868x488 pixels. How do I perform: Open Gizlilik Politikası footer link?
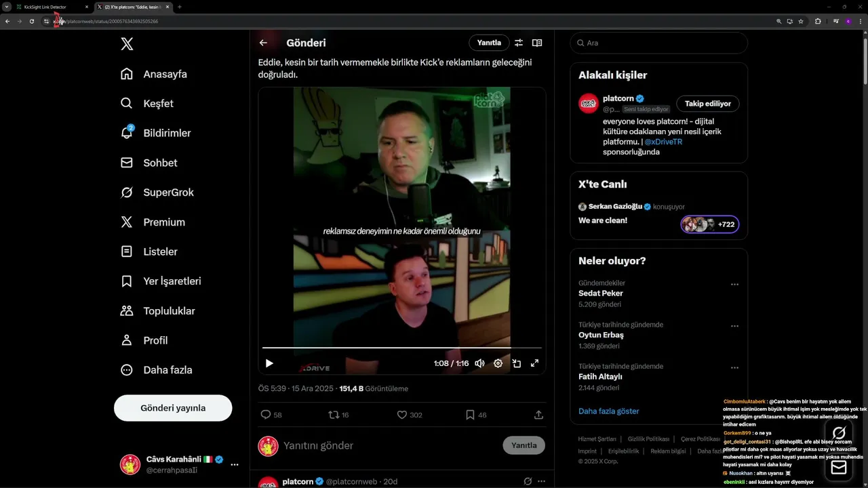click(x=648, y=439)
